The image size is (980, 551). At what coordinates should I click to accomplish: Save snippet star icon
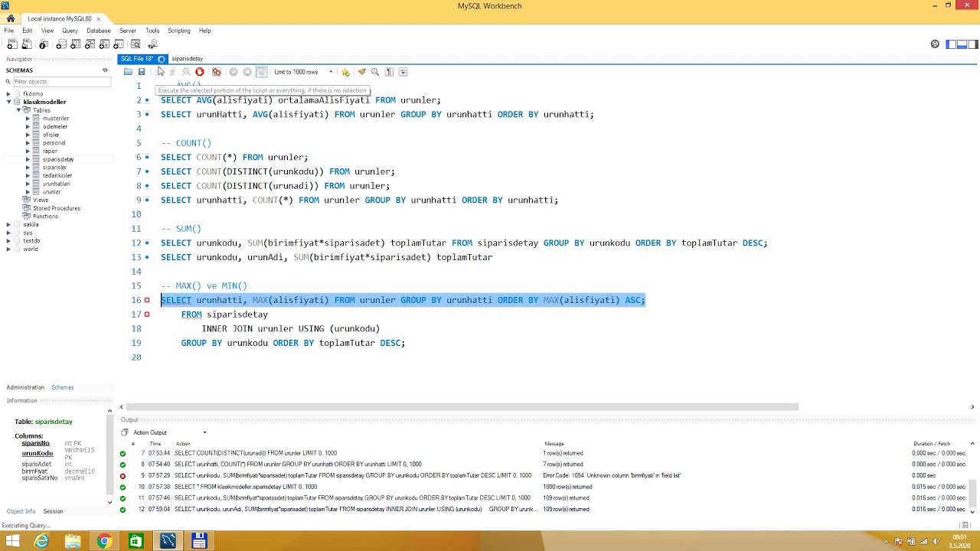coord(345,72)
